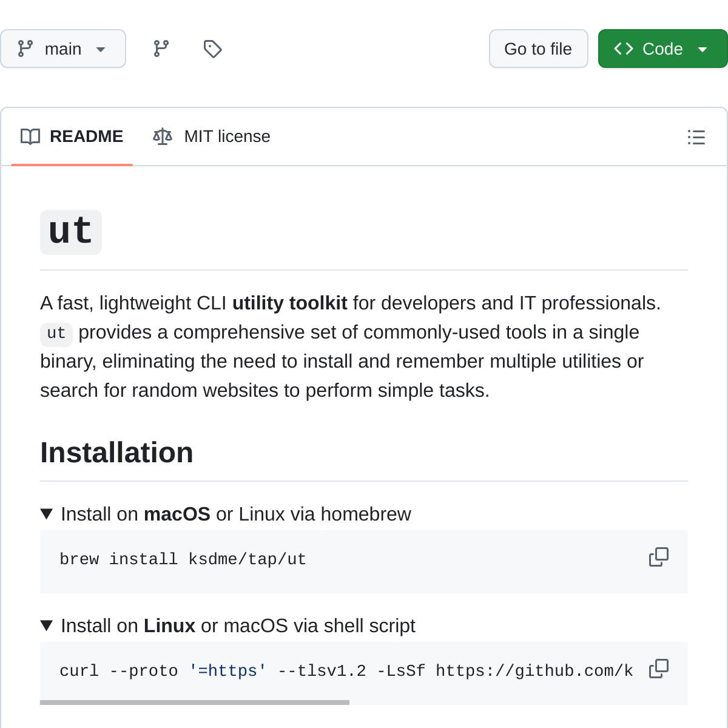
Task: Copy the brew install command
Action: (x=658, y=557)
